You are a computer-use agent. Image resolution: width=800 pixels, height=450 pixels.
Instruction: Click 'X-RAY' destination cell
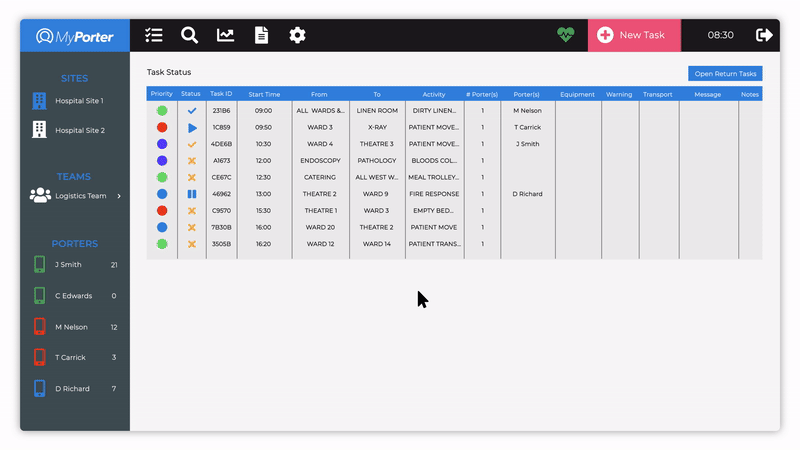click(x=377, y=128)
